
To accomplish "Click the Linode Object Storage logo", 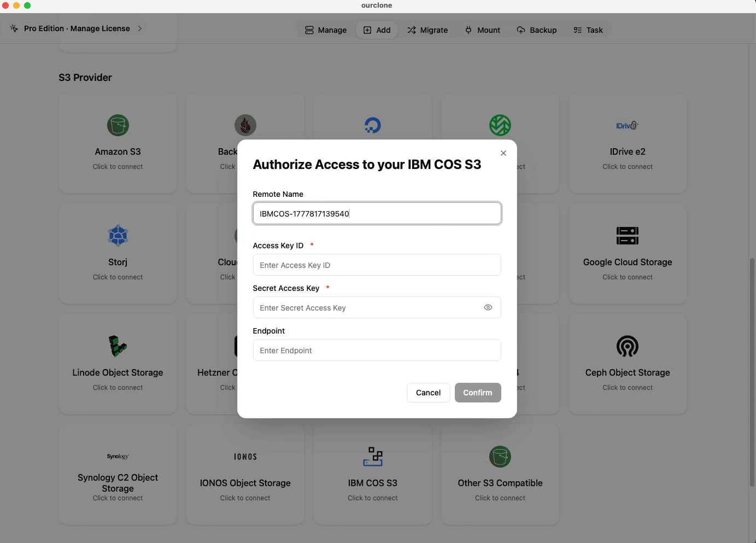I will point(118,346).
